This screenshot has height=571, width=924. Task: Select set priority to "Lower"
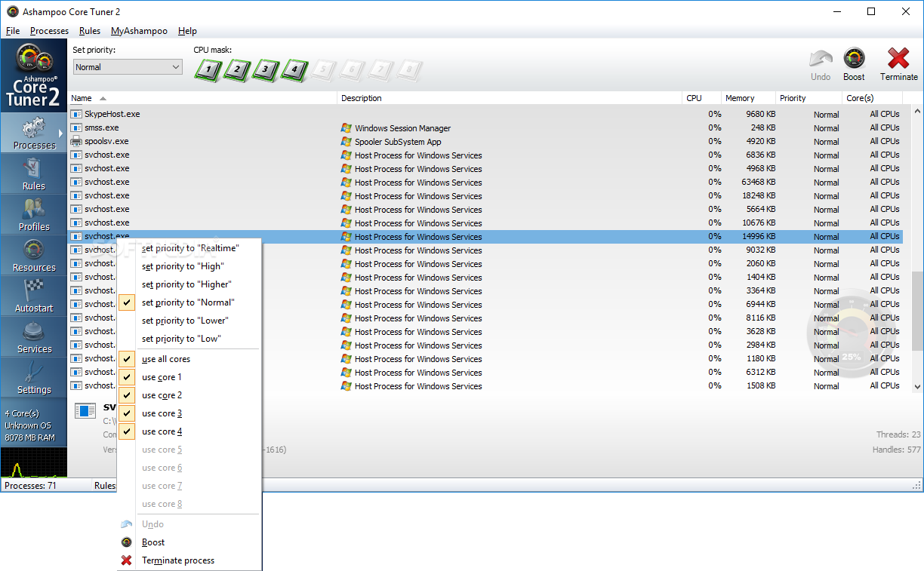[189, 321]
